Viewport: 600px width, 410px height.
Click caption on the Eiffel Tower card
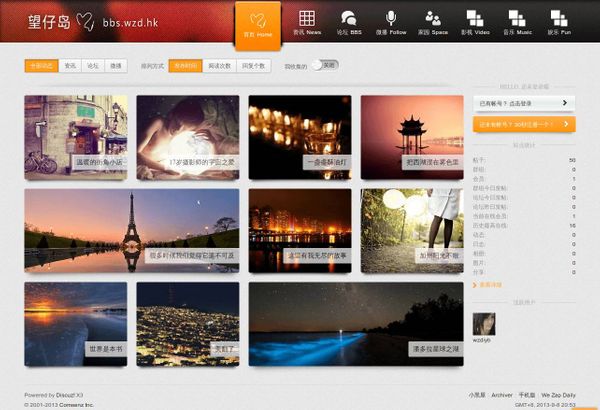pos(192,256)
